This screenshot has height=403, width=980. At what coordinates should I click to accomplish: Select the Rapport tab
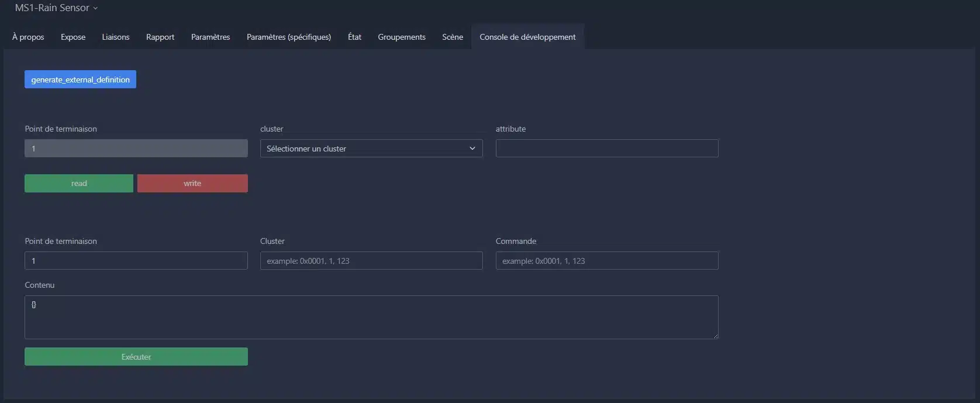click(x=160, y=37)
